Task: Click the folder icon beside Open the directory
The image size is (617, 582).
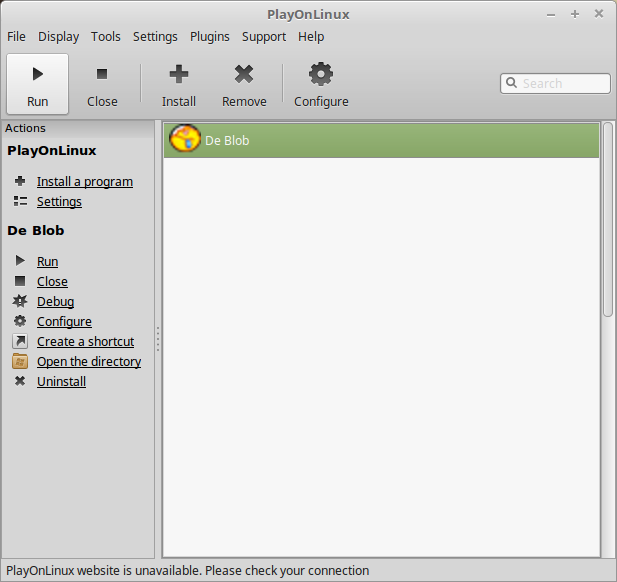Action: [20, 361]
